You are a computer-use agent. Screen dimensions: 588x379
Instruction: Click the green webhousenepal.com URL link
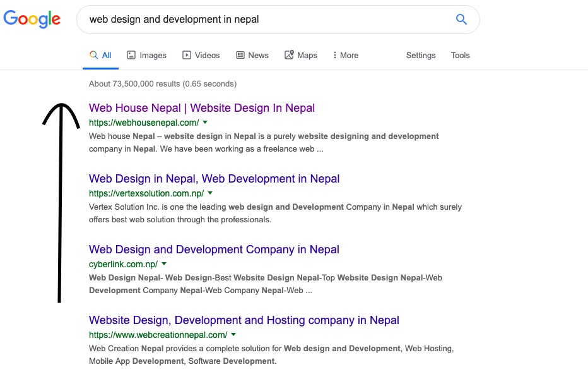point(143,123)
